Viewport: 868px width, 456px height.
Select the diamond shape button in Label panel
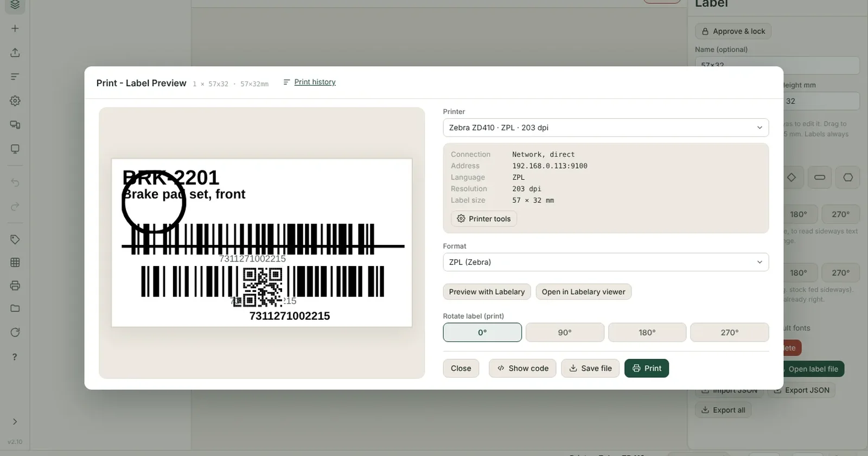click(792, 178)
